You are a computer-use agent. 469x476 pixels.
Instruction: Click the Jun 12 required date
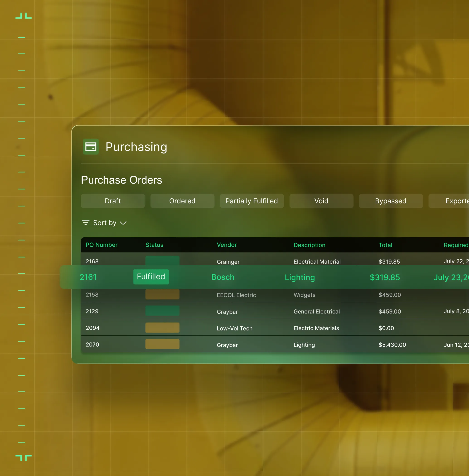click(x=456, y=345)
